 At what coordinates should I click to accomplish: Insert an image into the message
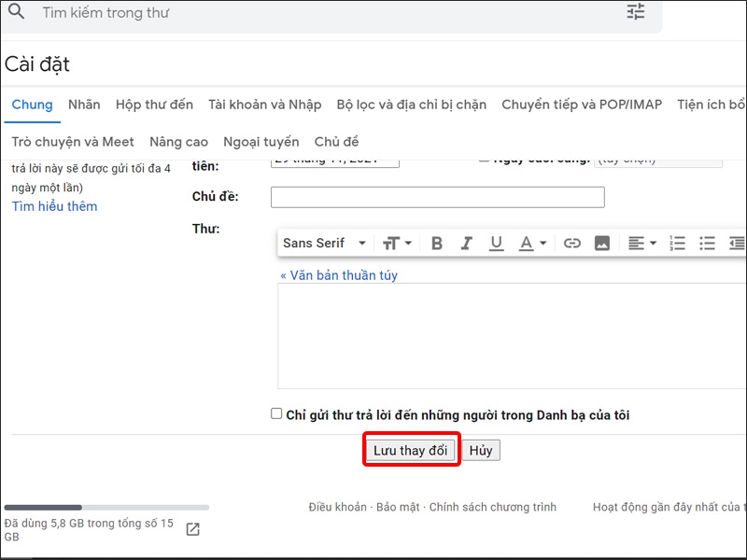coord(602,243)
